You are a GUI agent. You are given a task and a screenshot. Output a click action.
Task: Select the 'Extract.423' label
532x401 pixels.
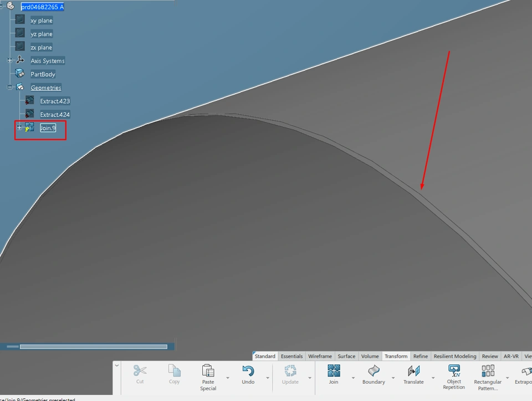[55, 101]
